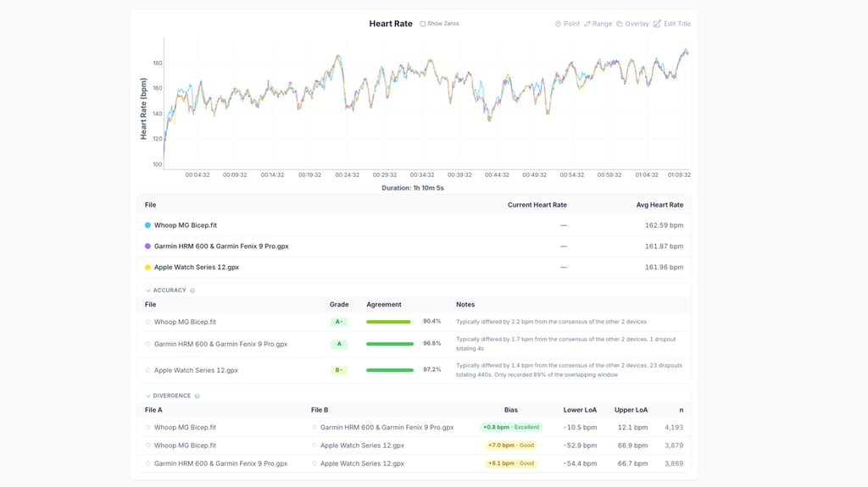Image resolution: width=868 pixels, height=487 pixels.
Task: Click the A- grade badge for Whoop
Action: point(339,322)
